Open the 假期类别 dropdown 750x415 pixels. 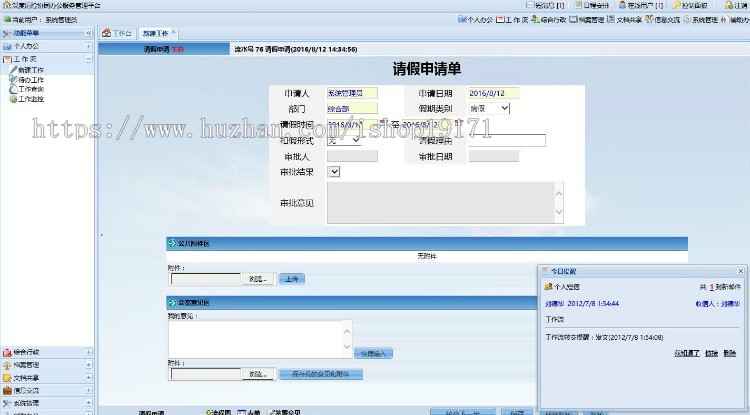point(489,109)
